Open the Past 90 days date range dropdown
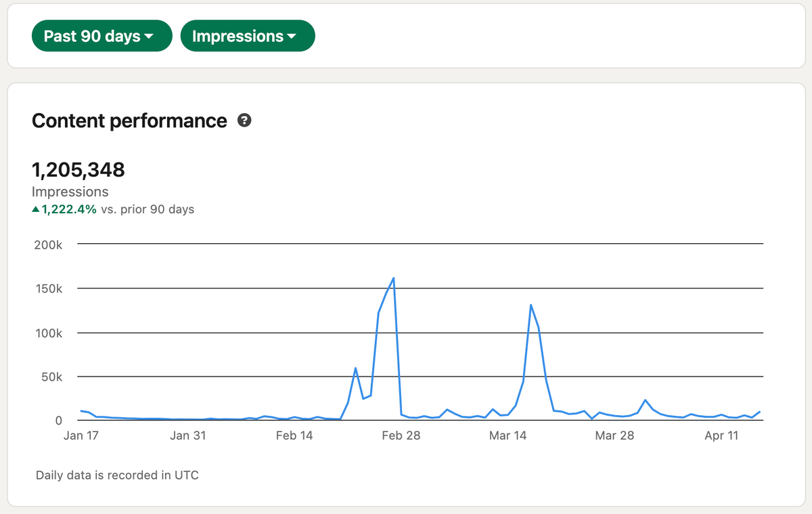 [x=101, y=35]
